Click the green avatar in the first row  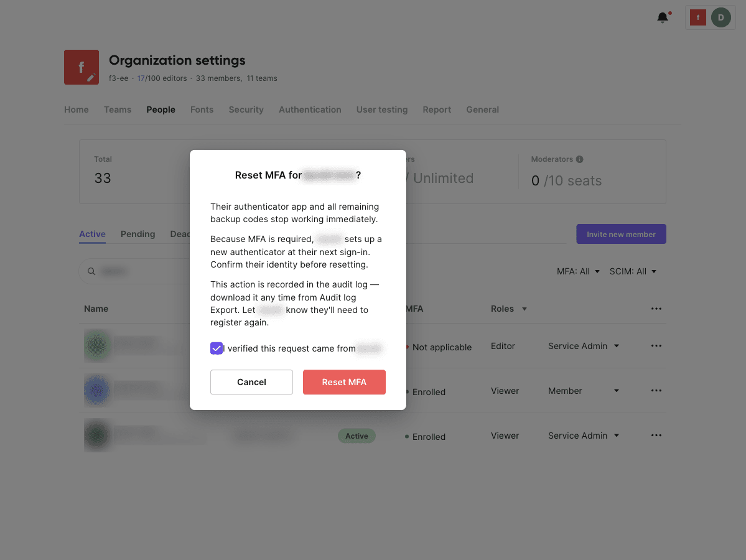coord(96,345)
